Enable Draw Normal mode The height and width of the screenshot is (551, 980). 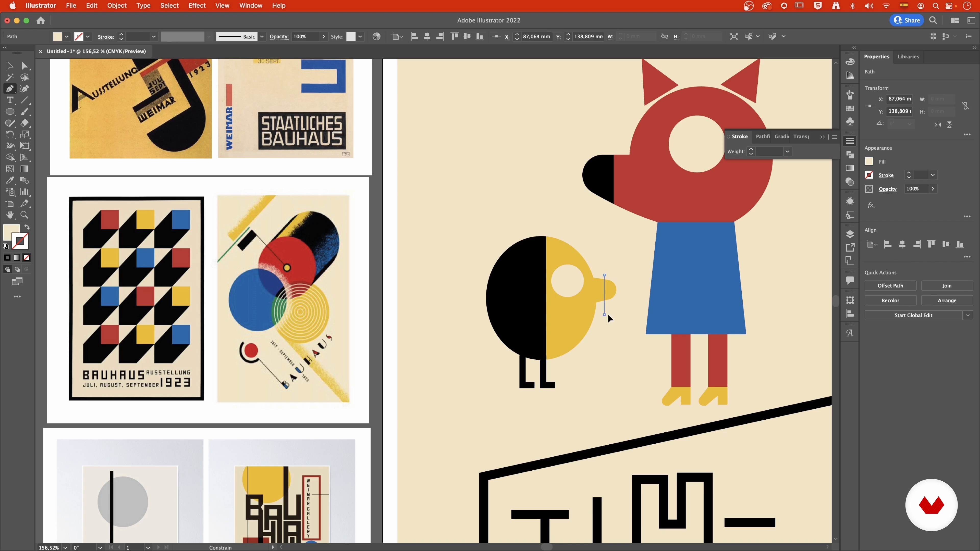7,269
